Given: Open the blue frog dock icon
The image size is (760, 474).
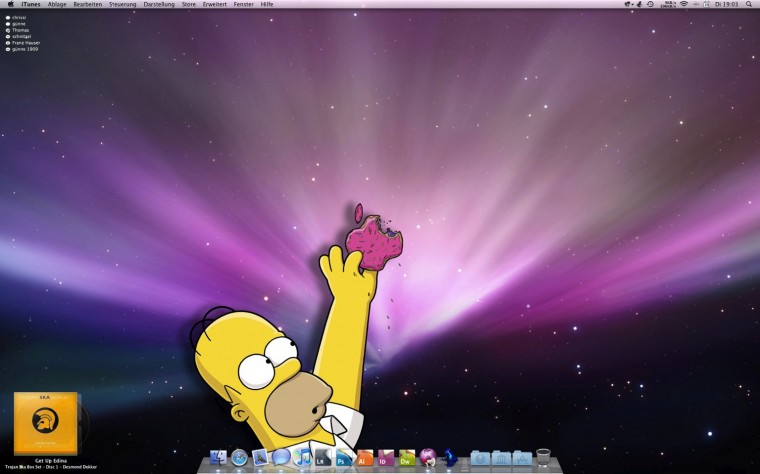Looking at the screenshot, I should (449, 457).
